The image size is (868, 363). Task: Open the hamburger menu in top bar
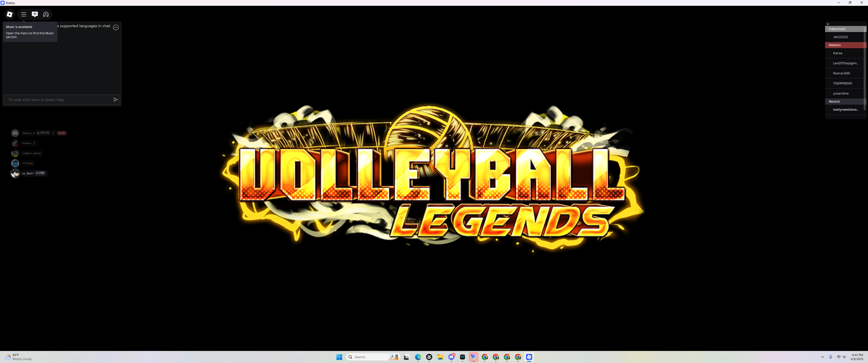point(23,14)
